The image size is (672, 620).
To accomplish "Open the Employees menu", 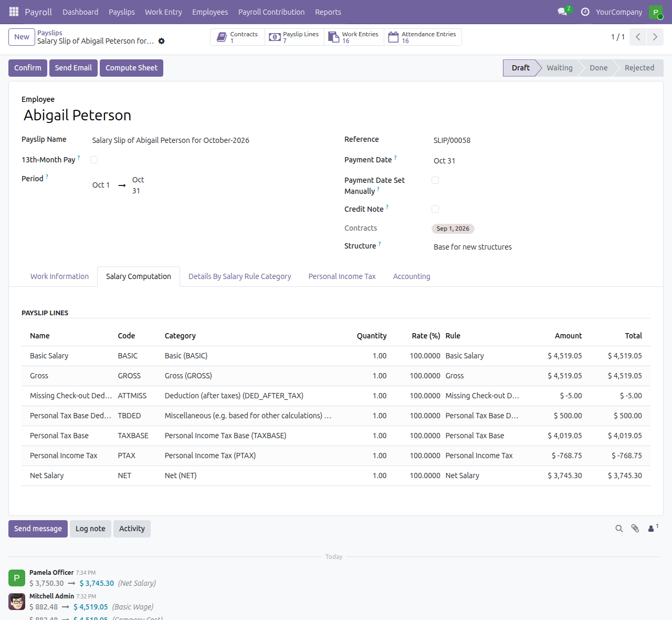I will (x=210, y=12).
